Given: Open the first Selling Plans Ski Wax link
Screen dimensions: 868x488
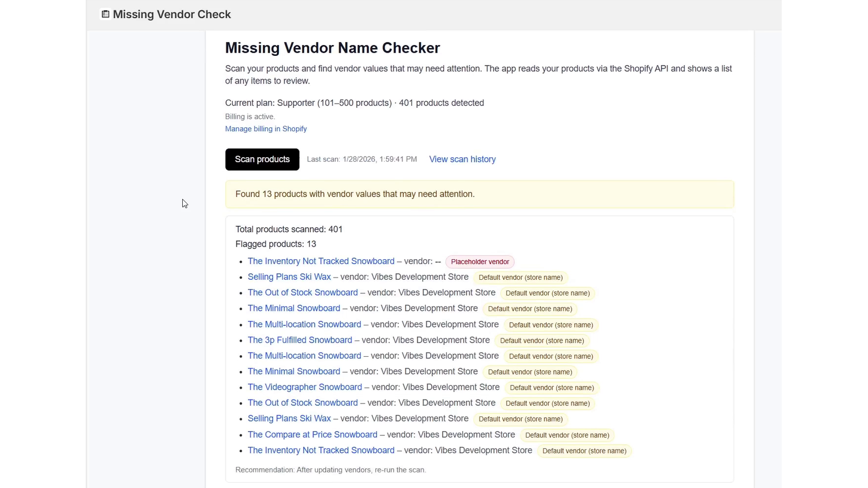Looking at the screenshot, I should (289, 277).
